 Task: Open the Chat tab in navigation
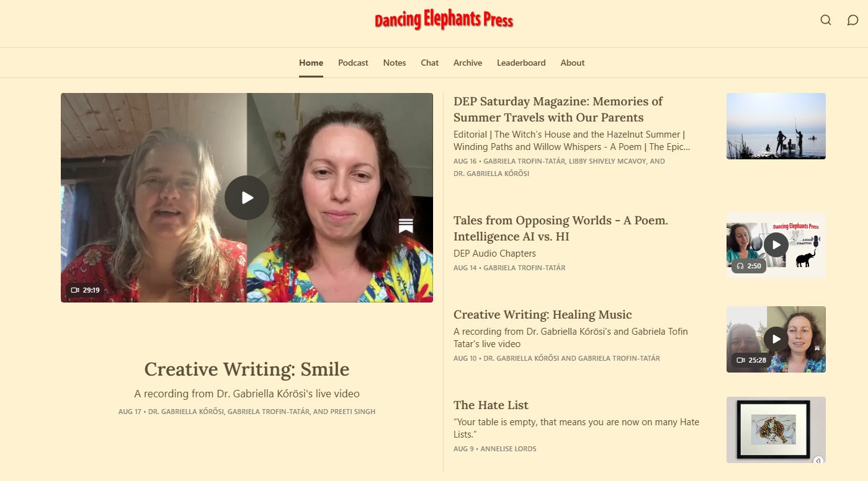pos(429,63)
